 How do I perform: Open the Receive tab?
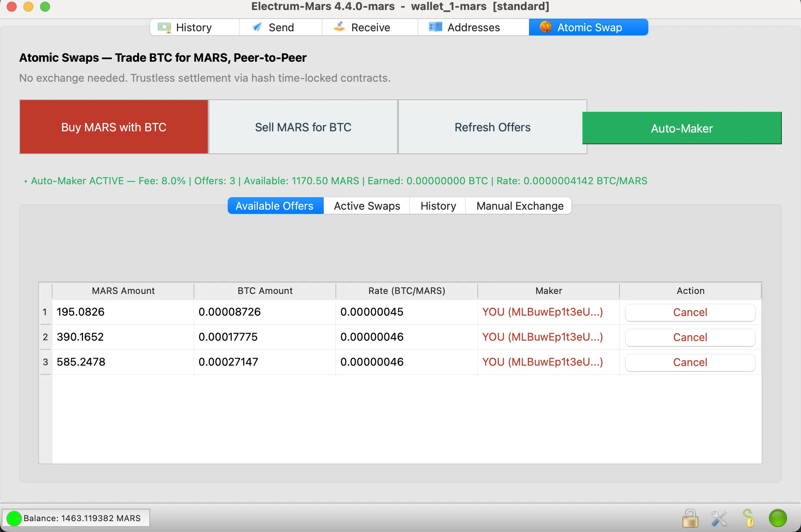coord(370,28)
